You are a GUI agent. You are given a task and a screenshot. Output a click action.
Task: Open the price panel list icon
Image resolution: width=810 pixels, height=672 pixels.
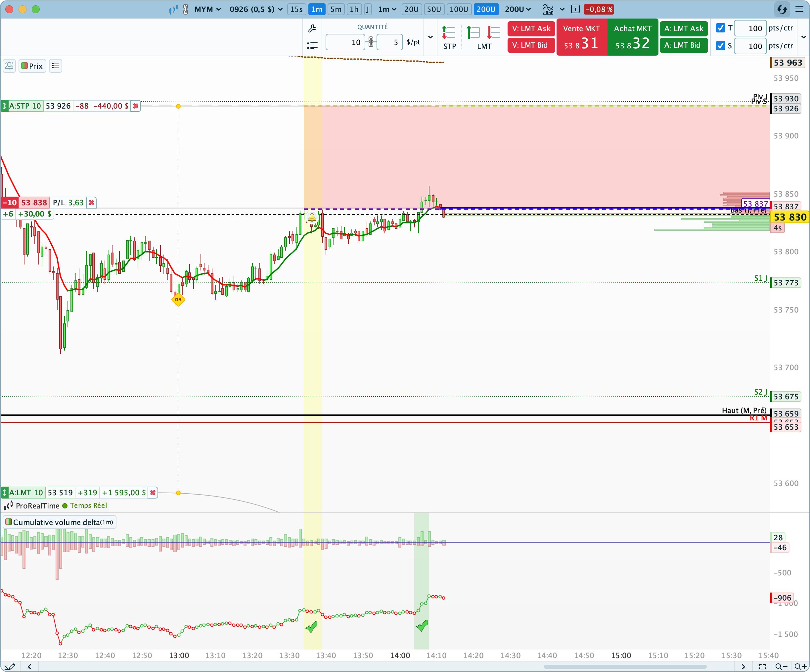pos(56,66)
